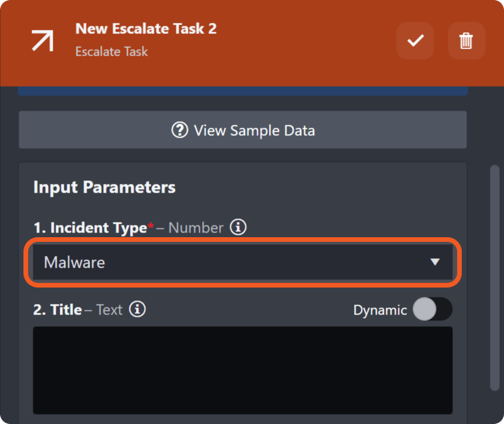Click the 2. Title field label
The width and height of the screenshot is (504, 424).
57,310
